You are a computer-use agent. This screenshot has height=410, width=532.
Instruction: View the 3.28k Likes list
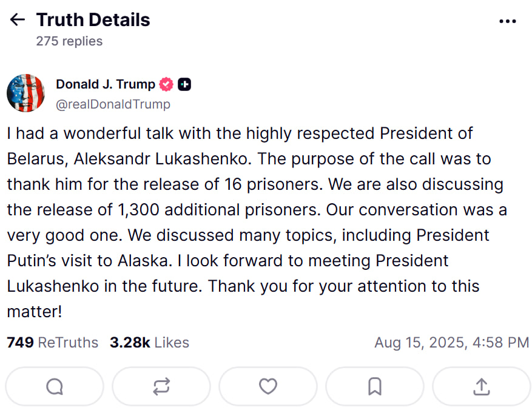pos(149,343)
